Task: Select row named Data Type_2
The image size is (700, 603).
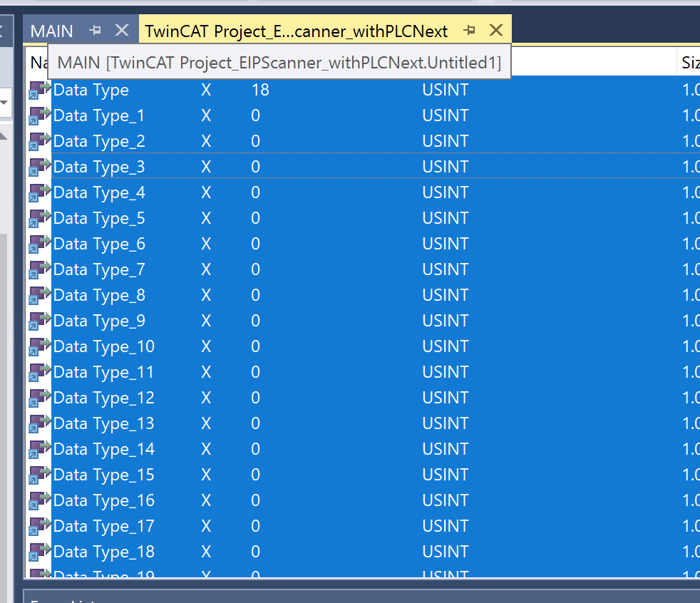Action: tap(99, 142)
